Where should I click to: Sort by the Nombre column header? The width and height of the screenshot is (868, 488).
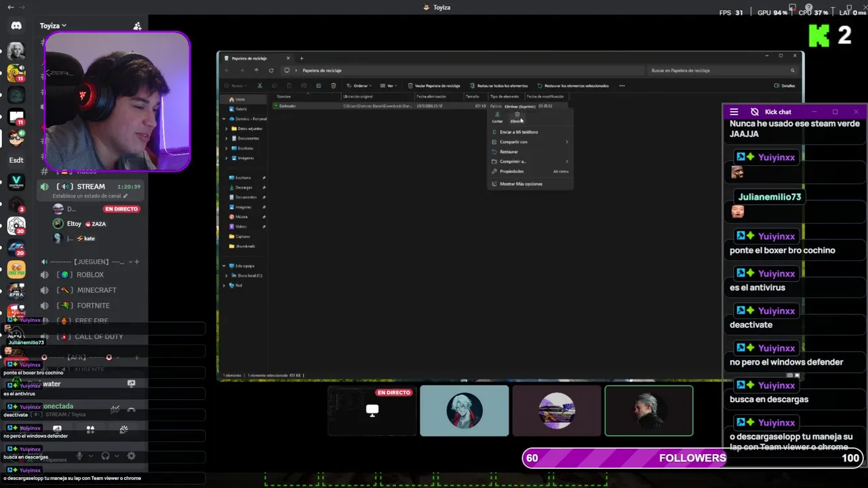284,97
